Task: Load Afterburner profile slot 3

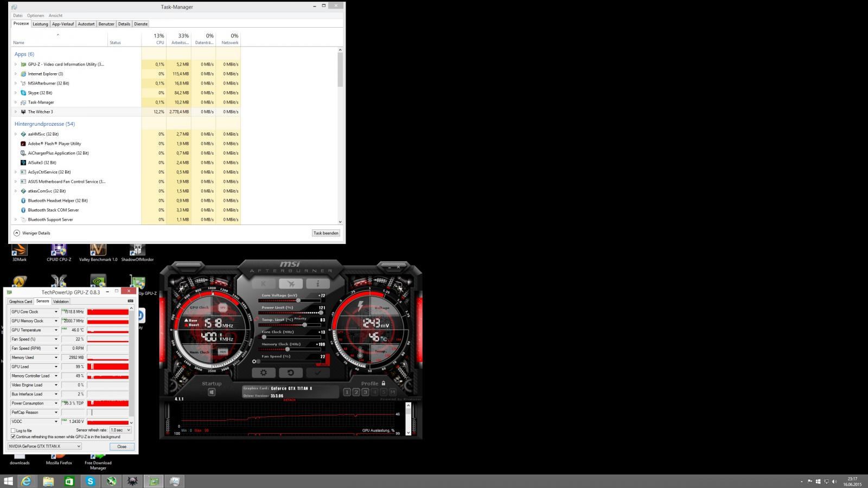Action: pyautogui.click(x=365, y=392)
